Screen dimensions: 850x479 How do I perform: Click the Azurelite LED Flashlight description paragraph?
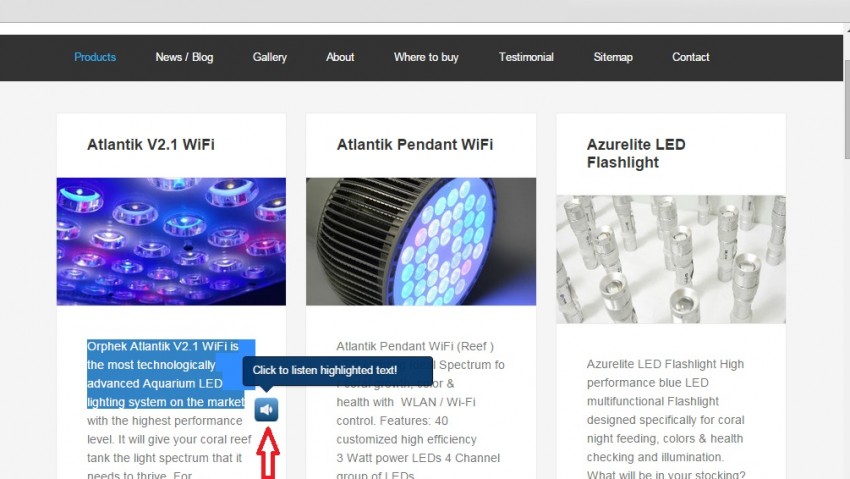point(666,418)
